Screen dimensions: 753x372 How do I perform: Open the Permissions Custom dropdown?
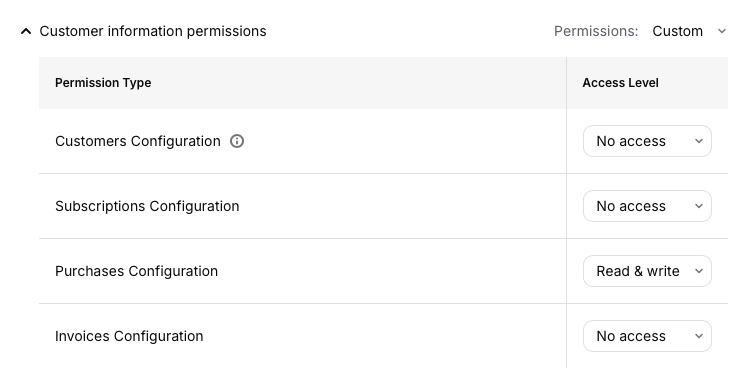[690, 31]
